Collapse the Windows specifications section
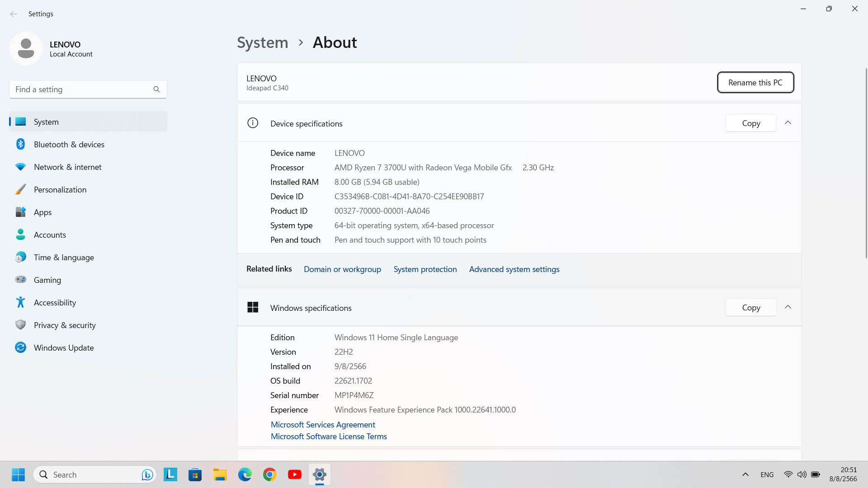The image size is (868, 488). pos(788,307)
